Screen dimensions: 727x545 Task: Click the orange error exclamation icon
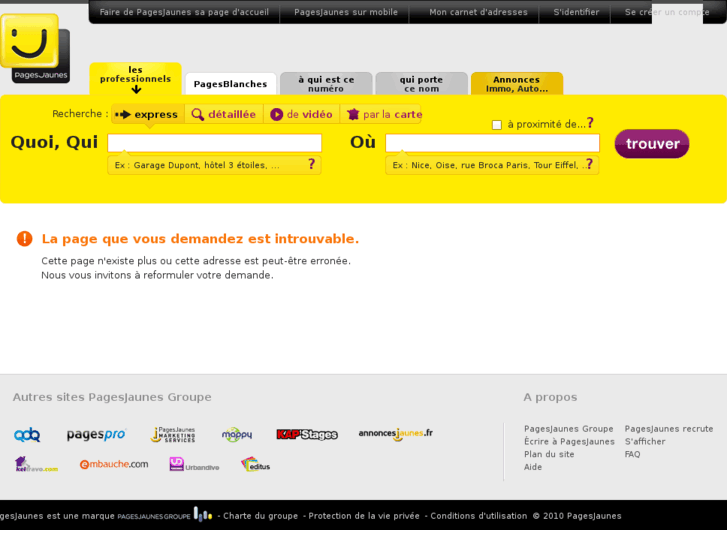(25, 238)
